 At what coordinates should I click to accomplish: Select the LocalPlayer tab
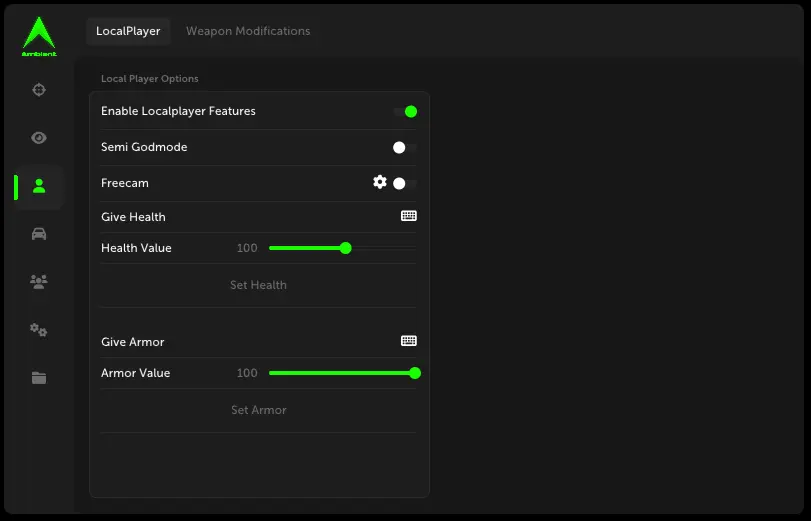128,31
